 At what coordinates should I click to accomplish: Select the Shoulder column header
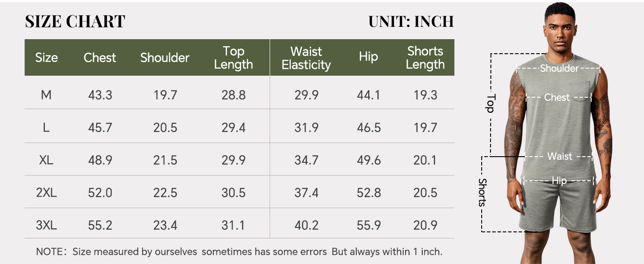165,58
